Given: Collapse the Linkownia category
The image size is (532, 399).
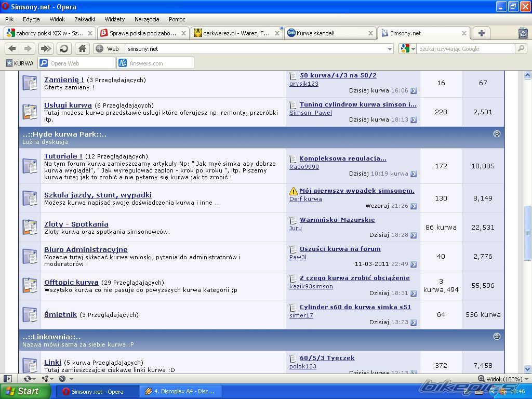Looking at the screenshot, I should (x=497, y=336).
